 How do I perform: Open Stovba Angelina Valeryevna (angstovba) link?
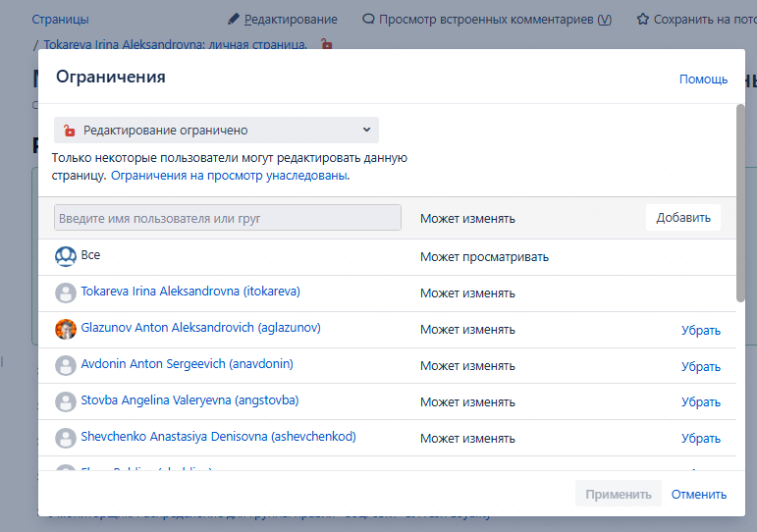pos(189,399)
